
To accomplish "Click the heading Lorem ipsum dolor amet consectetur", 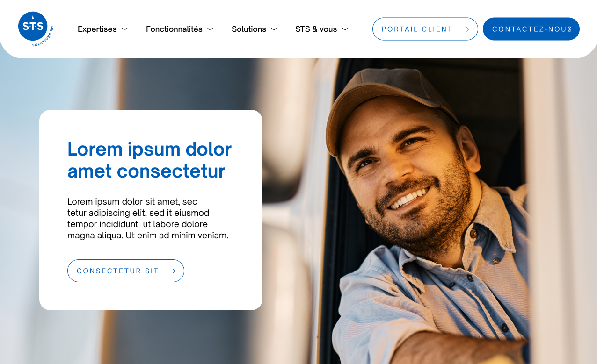I will click(x=150, y=160).
